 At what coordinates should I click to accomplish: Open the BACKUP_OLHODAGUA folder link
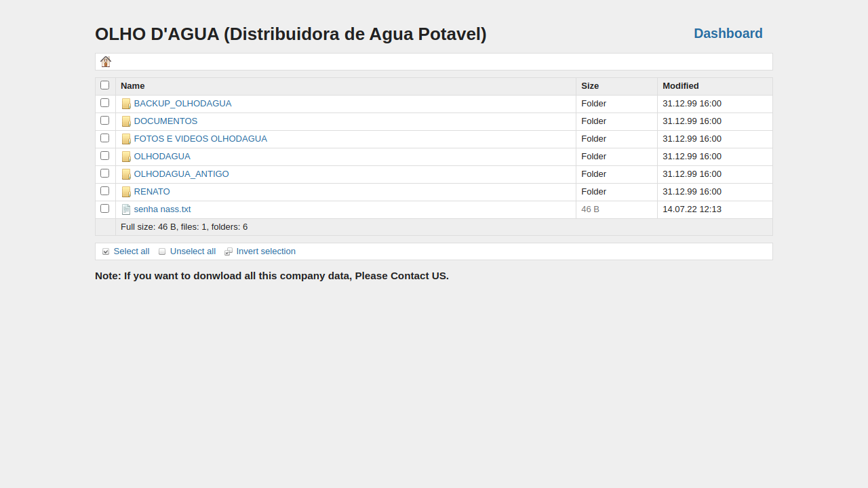point(182,104)
